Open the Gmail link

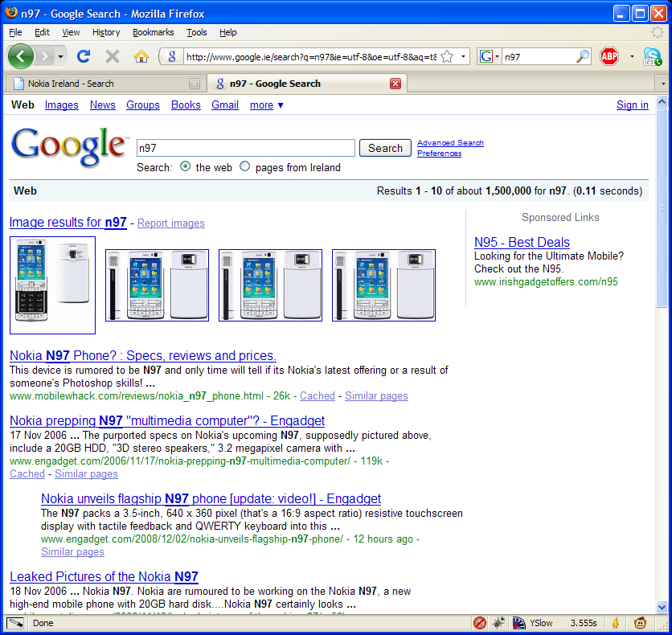(x=225, y=105)
